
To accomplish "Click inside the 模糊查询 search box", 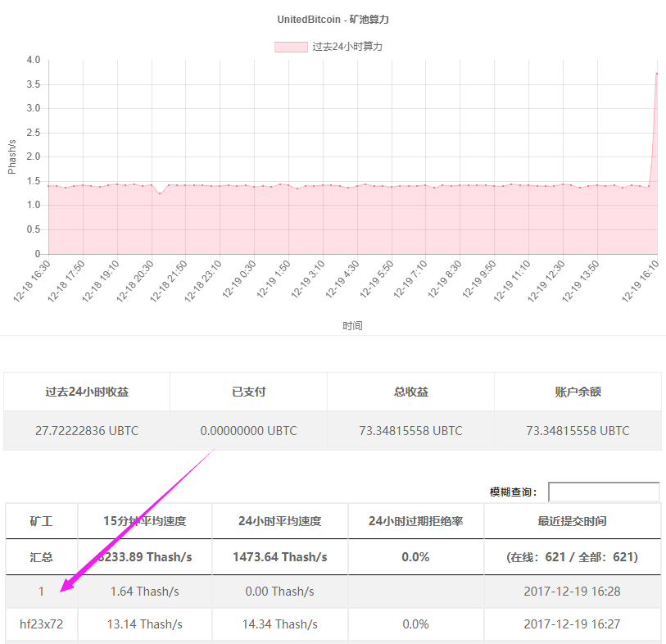I will 603,492.
